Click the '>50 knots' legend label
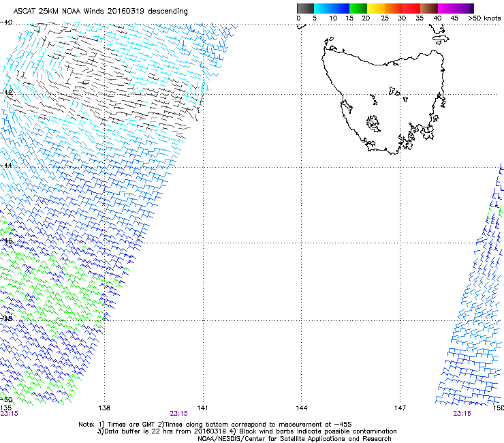 [x=484, y=18]
